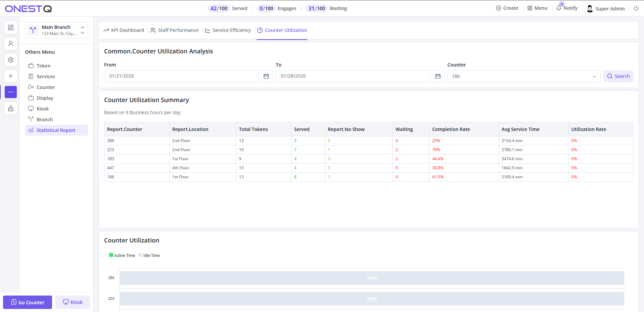Toggle Active Time legend swatch

[111, 255]
